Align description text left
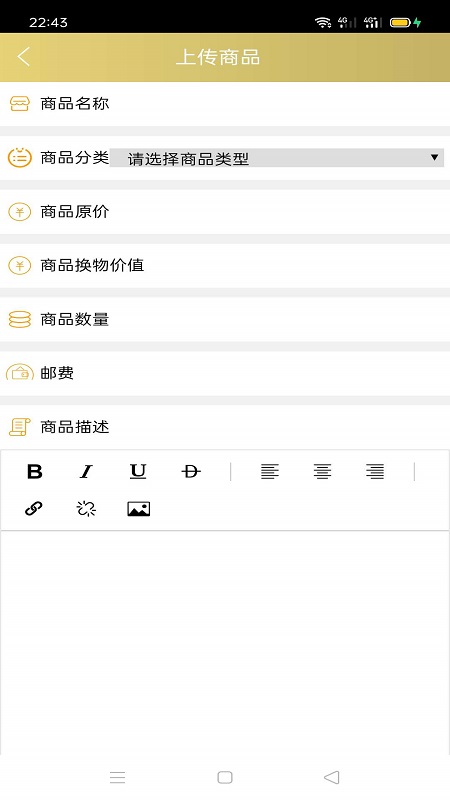Image resolution: width=450 pixels, height=800 pixels. click(269, 471)
